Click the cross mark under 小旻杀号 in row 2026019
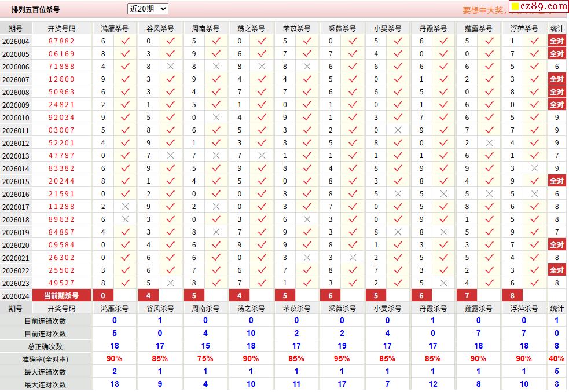The width and height of the screenshot is (569, 392). [398, 232]
